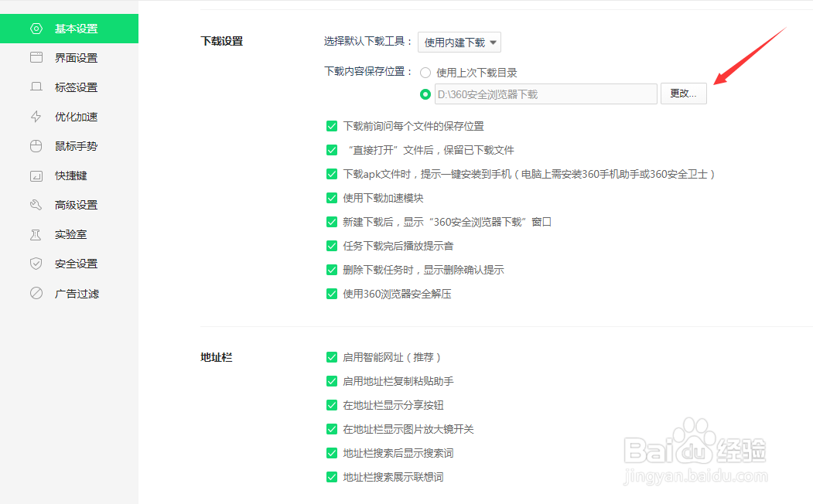Click the 界面设置 window icon

click(36, 57)
